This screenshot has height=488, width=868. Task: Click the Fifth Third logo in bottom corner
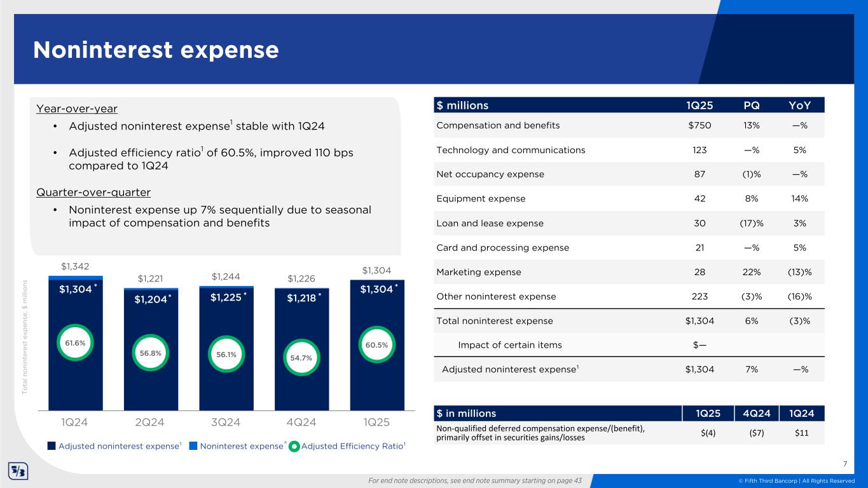point(18,471)
